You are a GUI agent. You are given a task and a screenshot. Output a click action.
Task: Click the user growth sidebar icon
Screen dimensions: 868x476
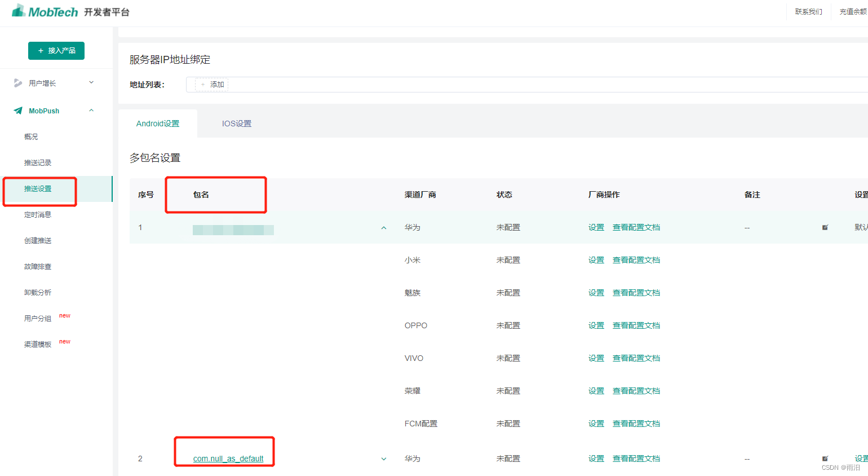point(18,83)
